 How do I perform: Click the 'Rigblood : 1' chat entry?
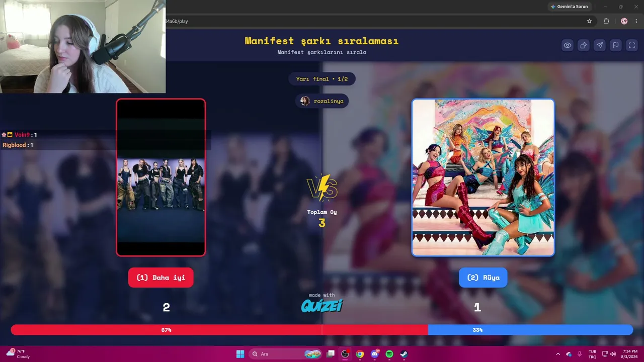pos(18,145)
